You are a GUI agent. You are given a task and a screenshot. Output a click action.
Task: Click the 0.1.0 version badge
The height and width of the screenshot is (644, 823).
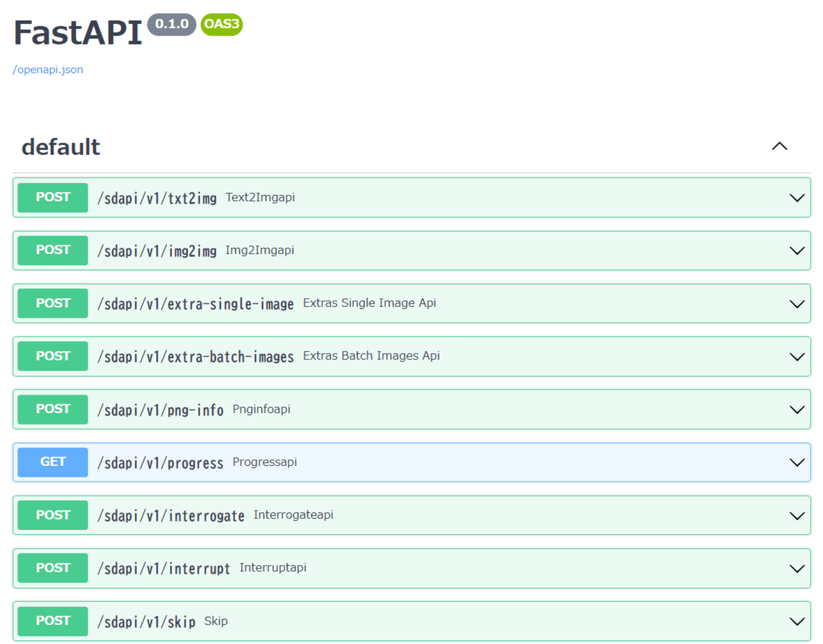[172, 24]
